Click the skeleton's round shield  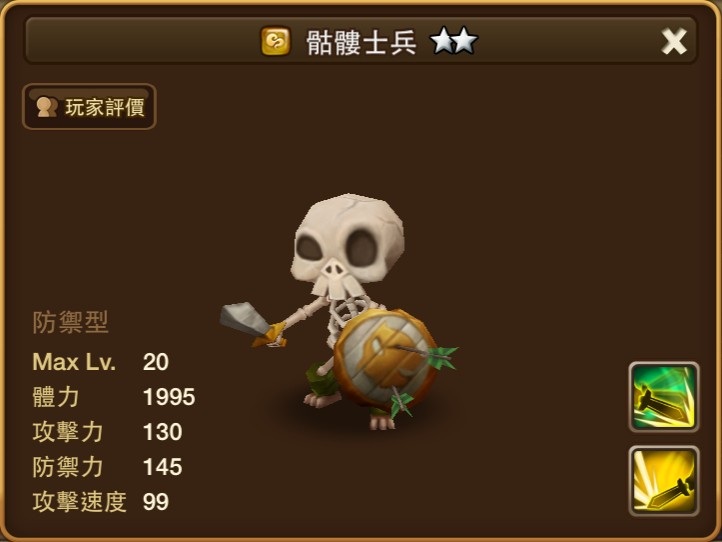pos(386,360)
